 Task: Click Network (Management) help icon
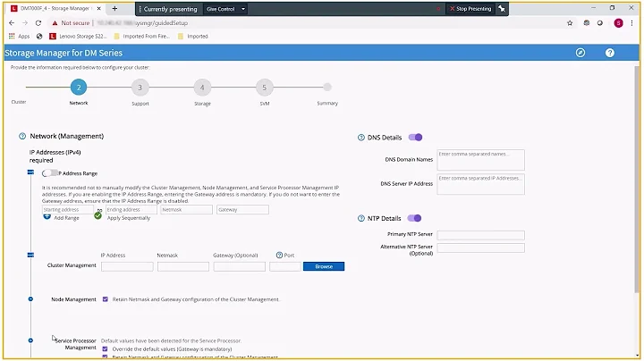click(22, 136)
